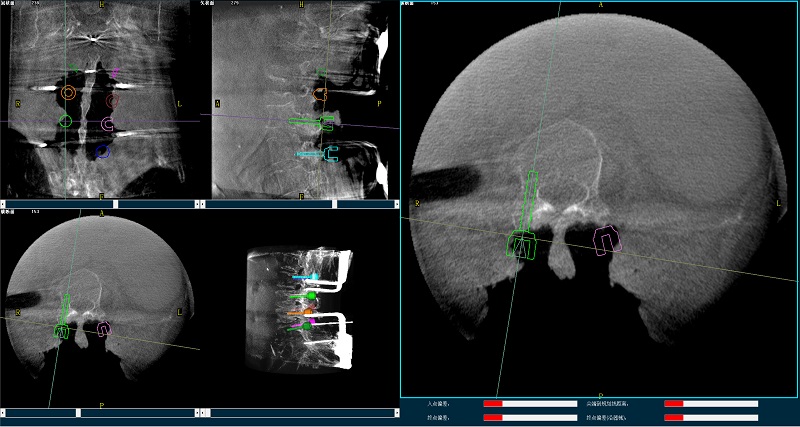Viewport: 800px width, 427px height.
Task: Click the 3D view scrollbar right arrow
Action: click(396, 412)
